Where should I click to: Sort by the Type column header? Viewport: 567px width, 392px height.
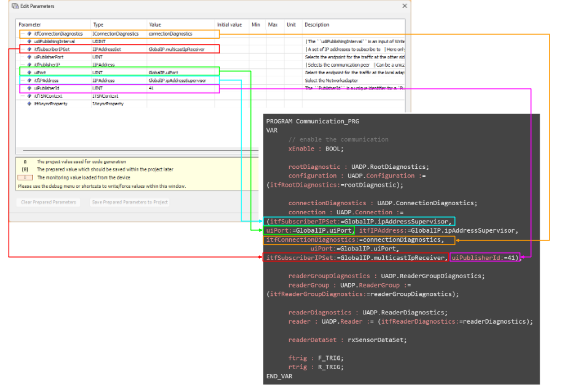[x=98, y=25]
